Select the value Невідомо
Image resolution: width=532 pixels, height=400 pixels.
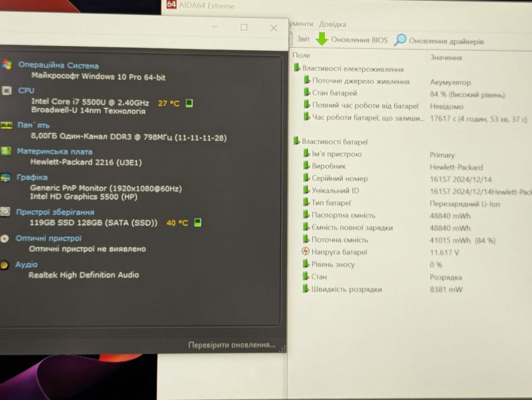pos(446,106)
